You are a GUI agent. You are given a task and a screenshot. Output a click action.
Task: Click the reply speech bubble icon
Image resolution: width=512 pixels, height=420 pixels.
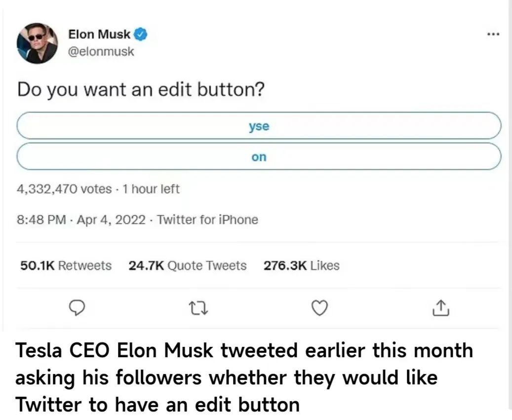coord(78,308)
